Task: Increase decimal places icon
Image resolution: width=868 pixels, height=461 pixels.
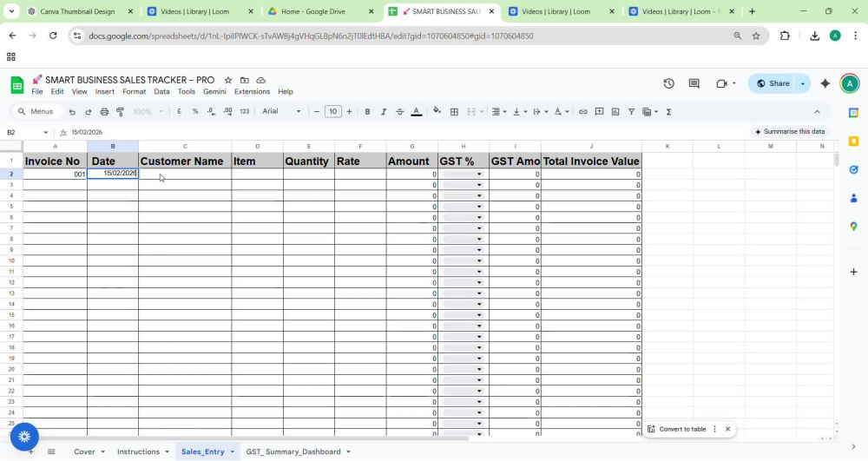Action: click(228, 112)
